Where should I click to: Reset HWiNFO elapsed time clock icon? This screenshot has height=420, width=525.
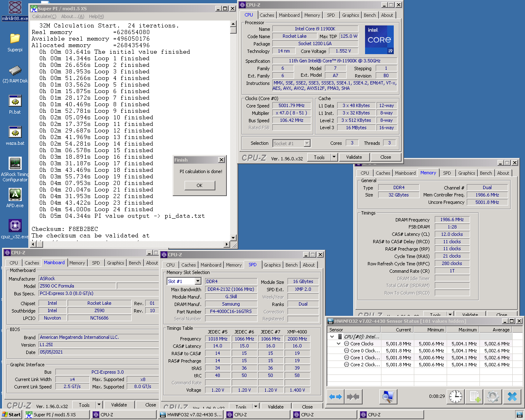point(456,397)
